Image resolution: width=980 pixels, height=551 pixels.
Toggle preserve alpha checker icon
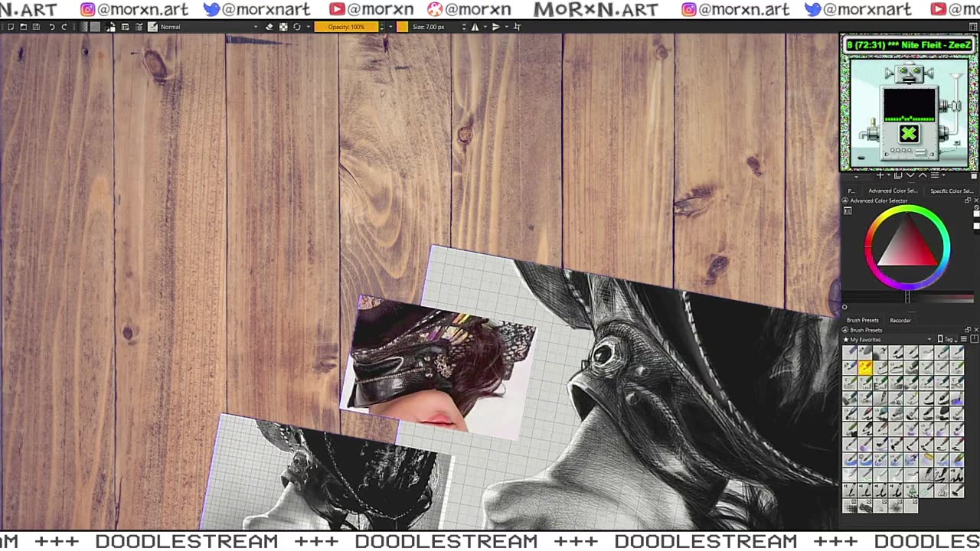[283, 27]
